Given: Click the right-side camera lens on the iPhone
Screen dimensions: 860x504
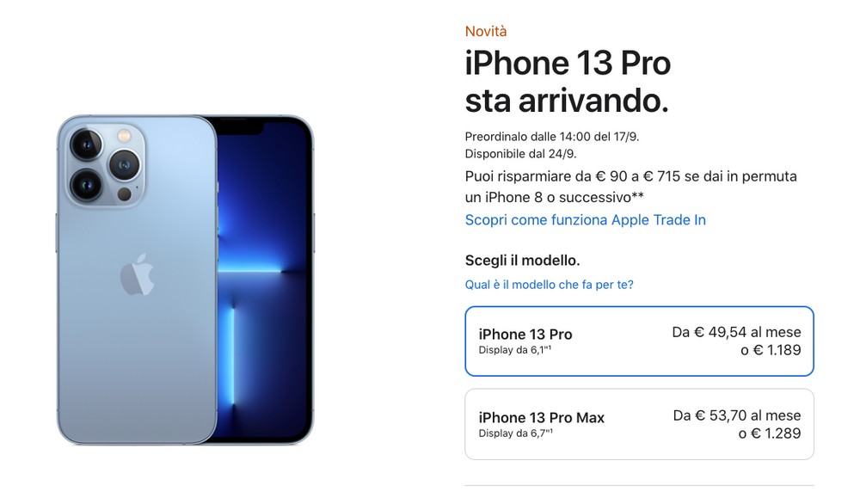Looking at the screenshot, I should (x=124, y=164).
